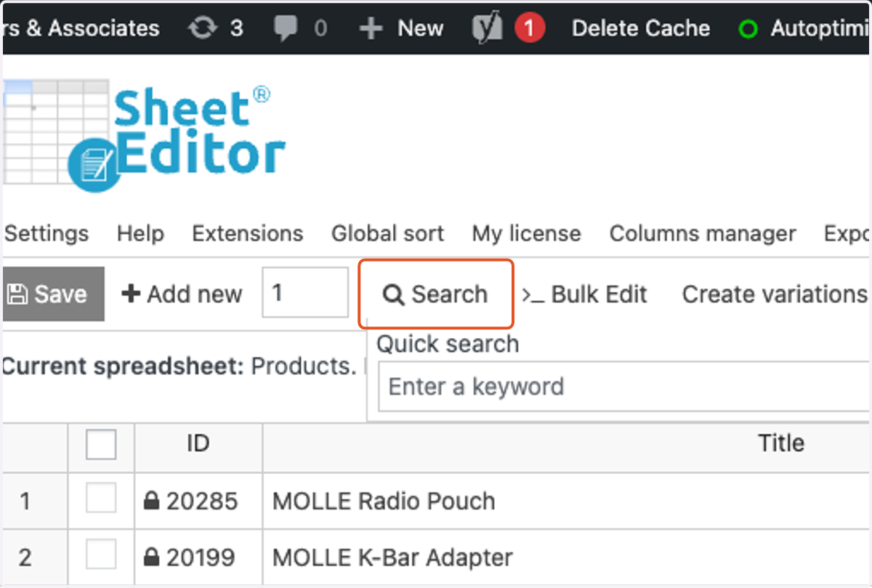Click the New content plus button
Viewport: 872px width, 588px height.
(x=402, y=28)
